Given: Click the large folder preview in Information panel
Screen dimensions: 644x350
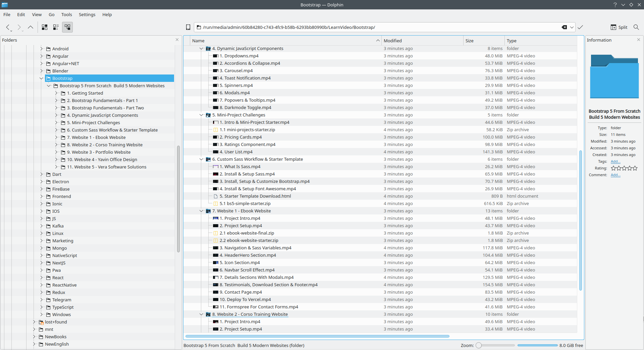Looking at the screenshot, I should [614, 77].
